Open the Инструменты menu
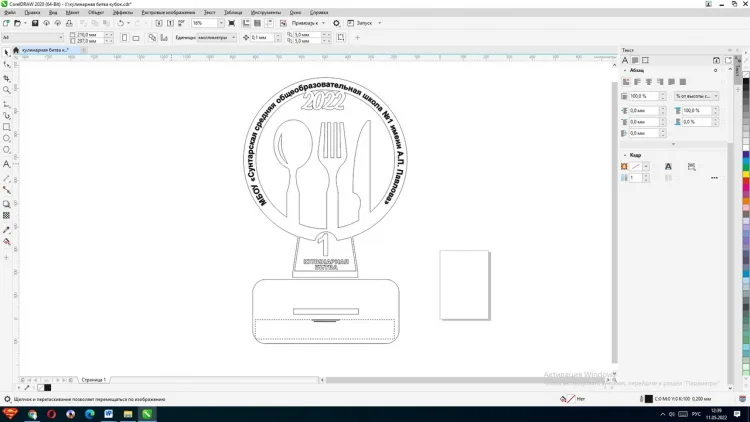The width and height of the screenshot is (750, 422). point(265,12)
